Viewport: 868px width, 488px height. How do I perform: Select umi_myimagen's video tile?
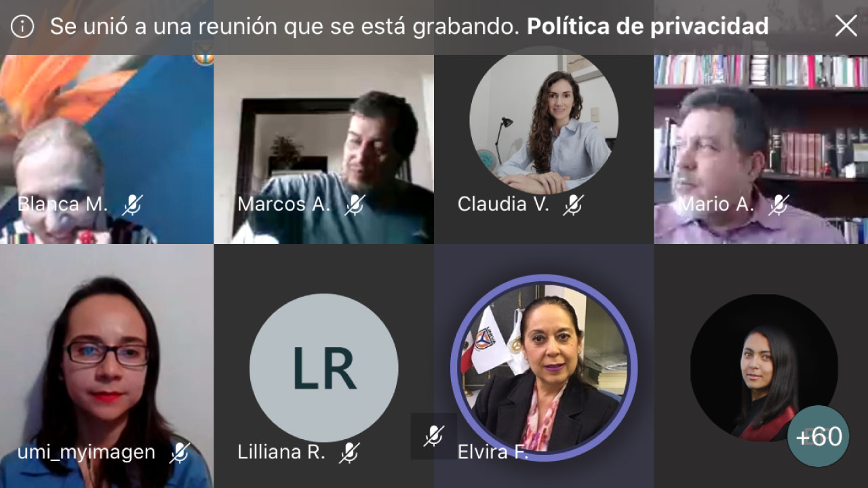(x=106, y=366)
